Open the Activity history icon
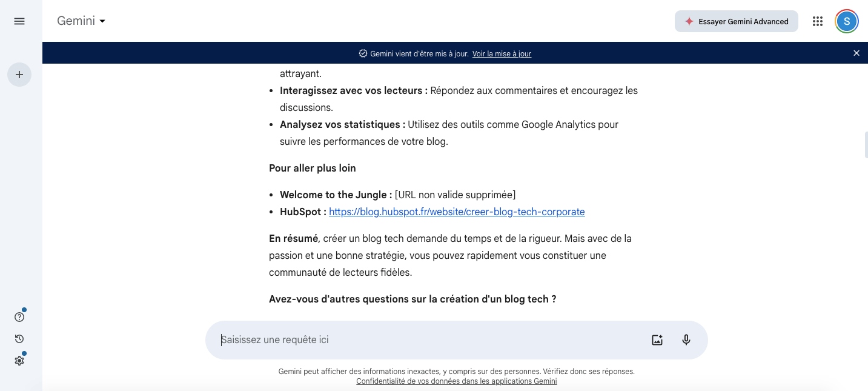 point(19,339)
